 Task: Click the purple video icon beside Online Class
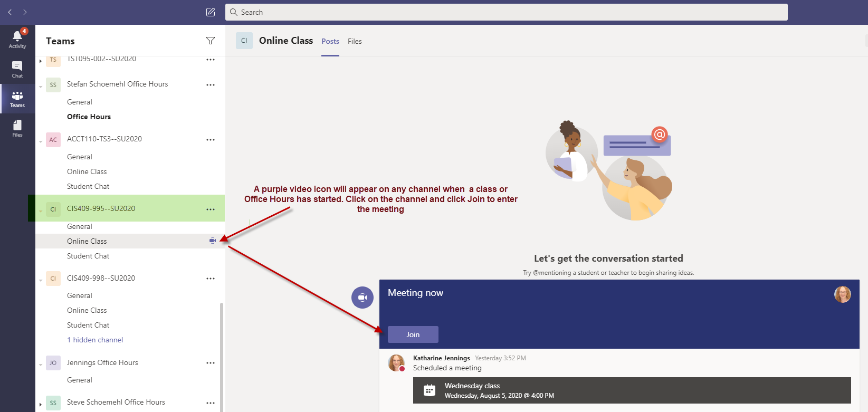click(213, 241)
